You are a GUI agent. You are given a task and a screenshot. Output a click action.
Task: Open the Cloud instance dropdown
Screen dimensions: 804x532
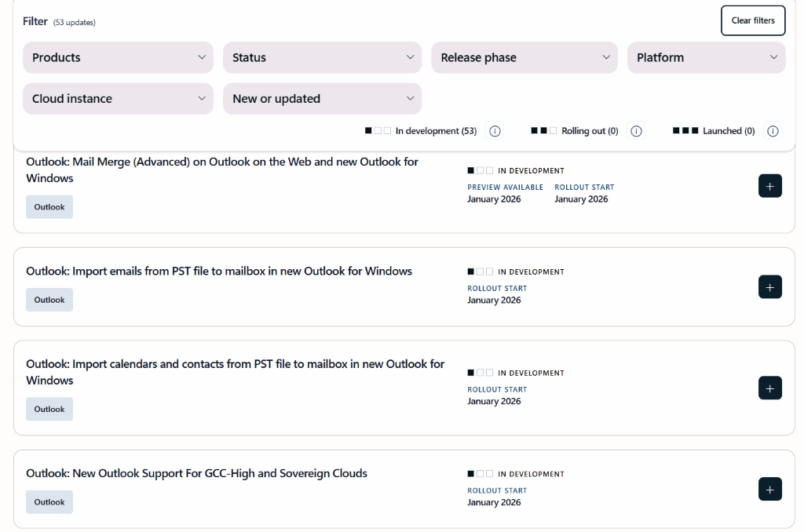118,98
